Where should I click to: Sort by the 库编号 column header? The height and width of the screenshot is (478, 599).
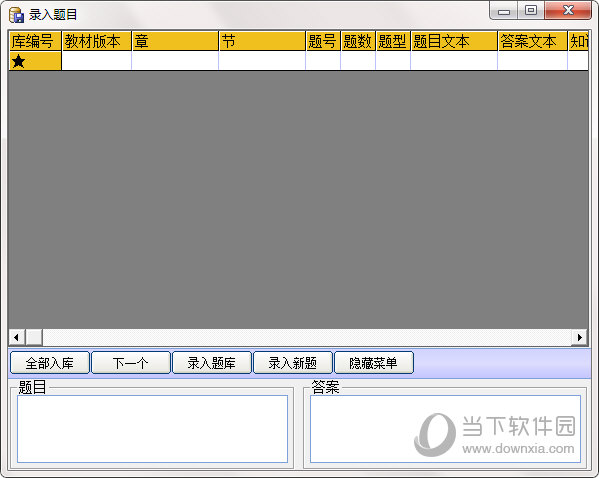click(35, 41)
